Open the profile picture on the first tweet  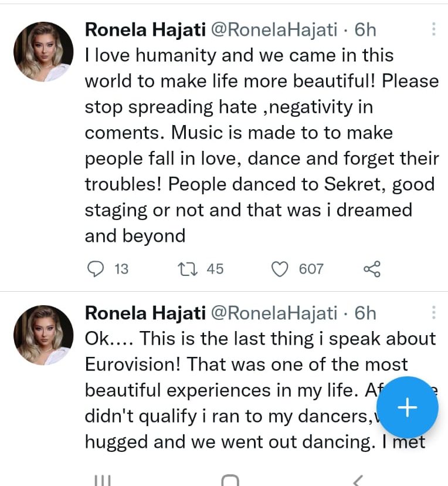tap(43, 52)
